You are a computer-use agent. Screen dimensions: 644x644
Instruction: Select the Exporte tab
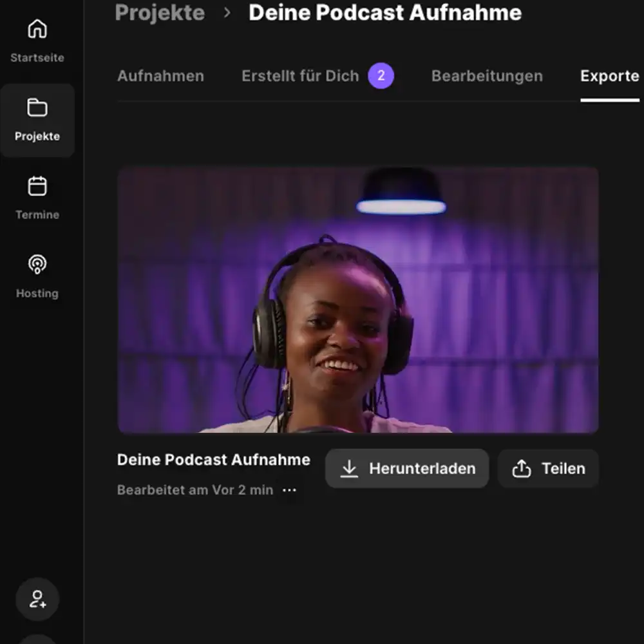pyautogui.click(x=609, y=76)
